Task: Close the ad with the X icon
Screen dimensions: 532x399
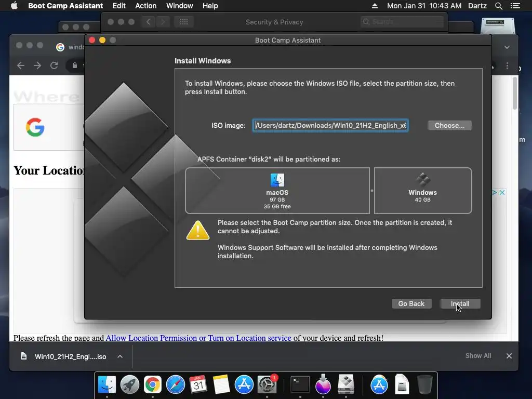Action: [502, 192]
